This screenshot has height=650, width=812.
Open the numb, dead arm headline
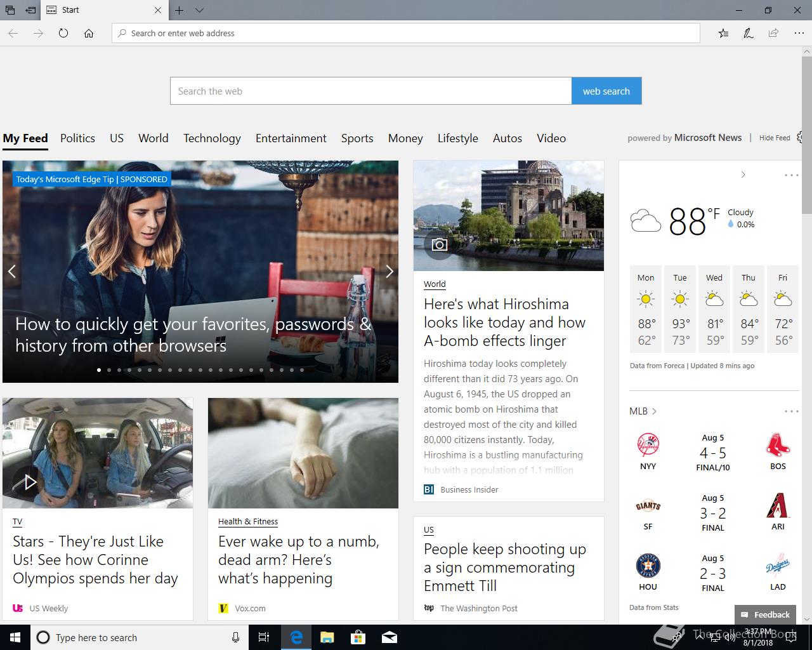(299, 560)
